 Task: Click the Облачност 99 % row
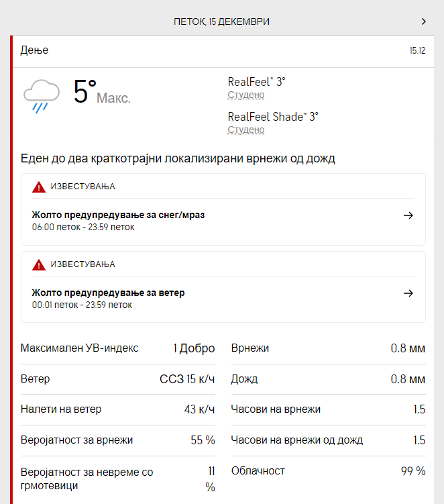[329, 471]
